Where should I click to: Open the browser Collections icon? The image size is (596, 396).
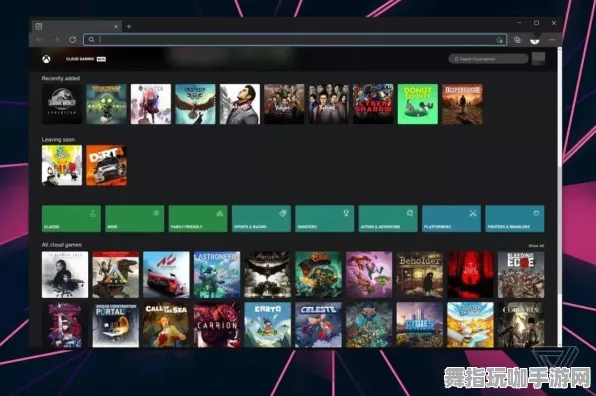coord(517,40)
